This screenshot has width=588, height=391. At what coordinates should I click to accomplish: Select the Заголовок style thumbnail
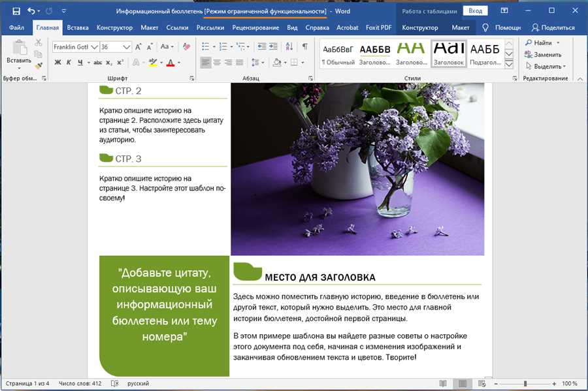(x=448, y=54)
